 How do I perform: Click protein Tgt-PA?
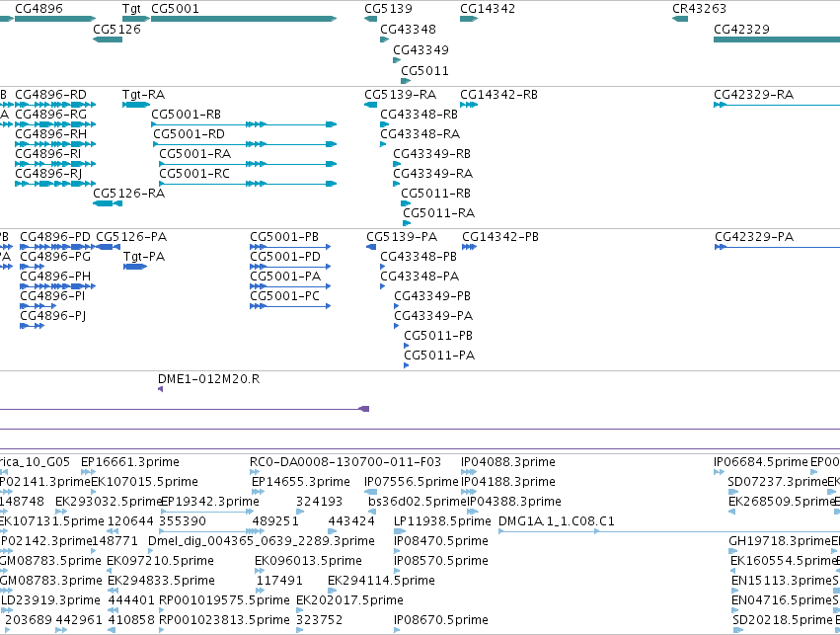tap(135, 267)
